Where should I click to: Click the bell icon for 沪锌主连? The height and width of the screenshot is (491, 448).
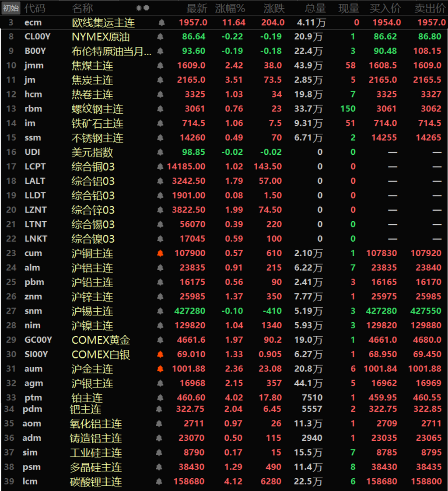(x=160, y=296)
